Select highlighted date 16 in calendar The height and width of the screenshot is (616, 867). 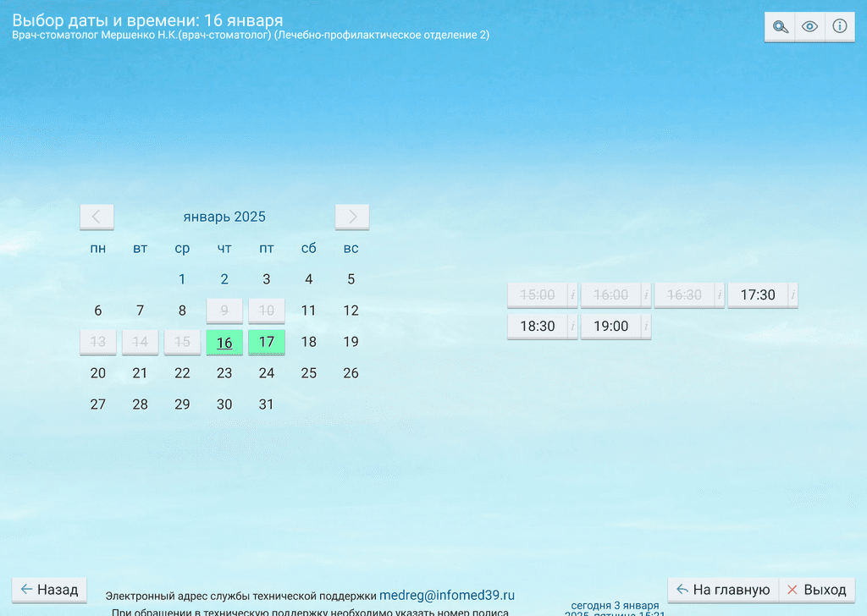(x=224, y=343)
